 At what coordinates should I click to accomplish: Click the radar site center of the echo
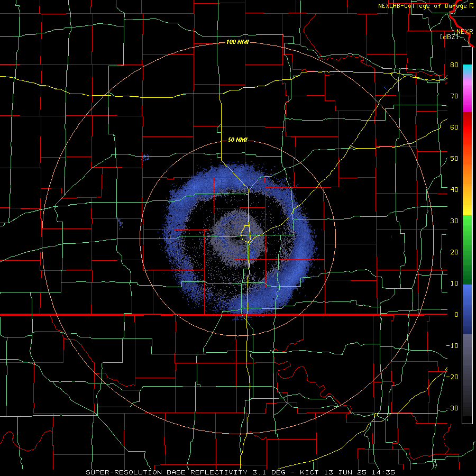coord(236,239)
